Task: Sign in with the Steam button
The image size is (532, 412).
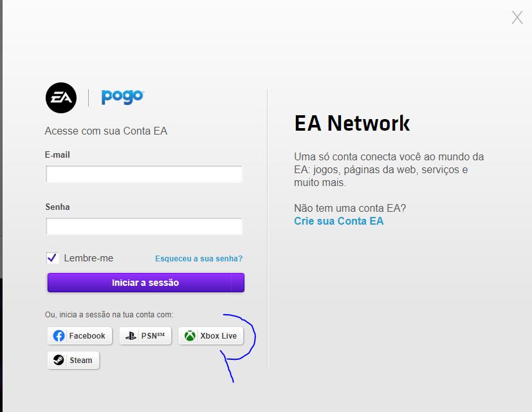Action: point(73,360)
